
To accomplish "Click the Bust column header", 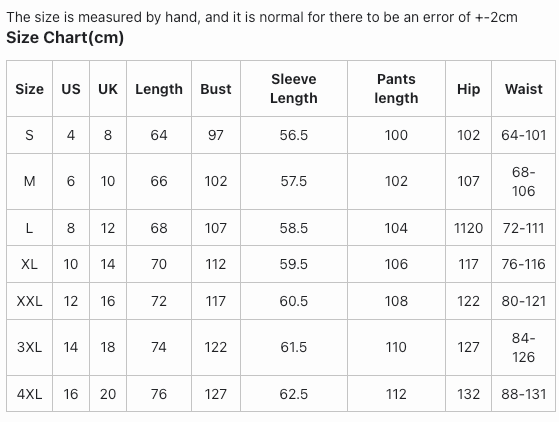I will 216,89.
